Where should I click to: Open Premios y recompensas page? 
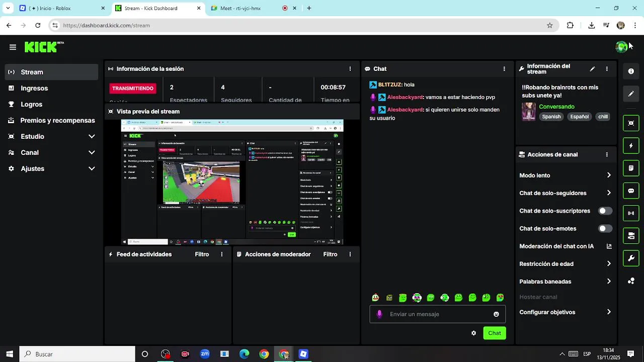[52, 121]
